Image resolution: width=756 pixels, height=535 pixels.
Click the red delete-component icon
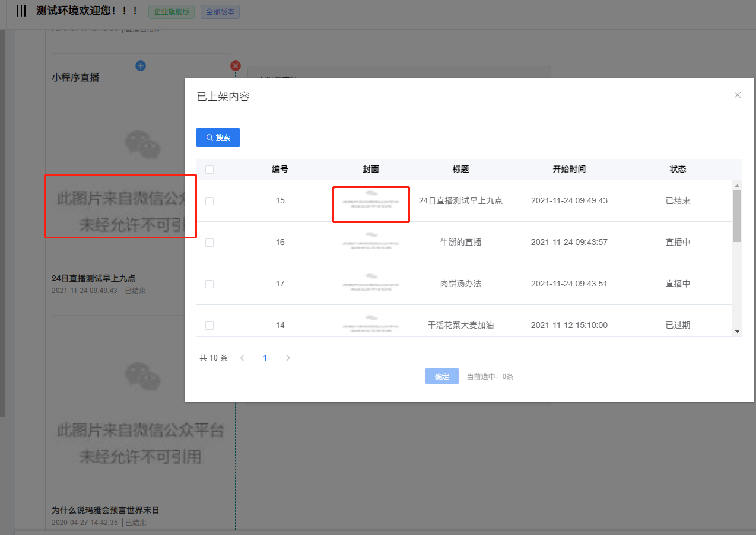(236, 66)
